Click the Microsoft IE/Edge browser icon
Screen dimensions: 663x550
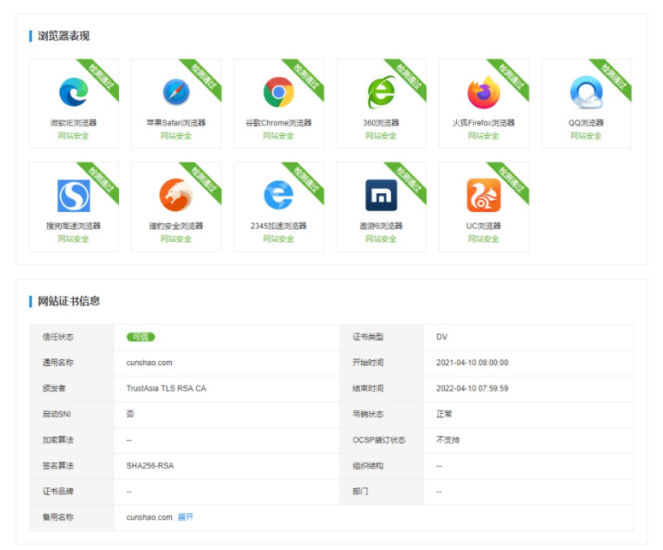pyautogui.click(x=73, y=93)
